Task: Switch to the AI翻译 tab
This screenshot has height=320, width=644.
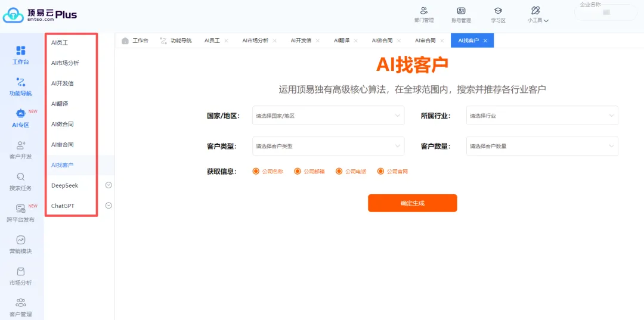Action: click(x=342, y=41)
